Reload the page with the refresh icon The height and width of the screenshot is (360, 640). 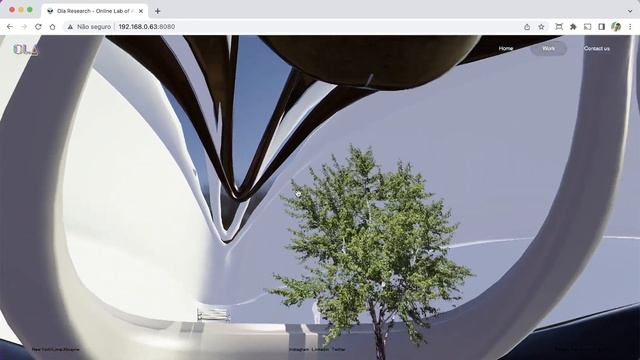point(38,27)
